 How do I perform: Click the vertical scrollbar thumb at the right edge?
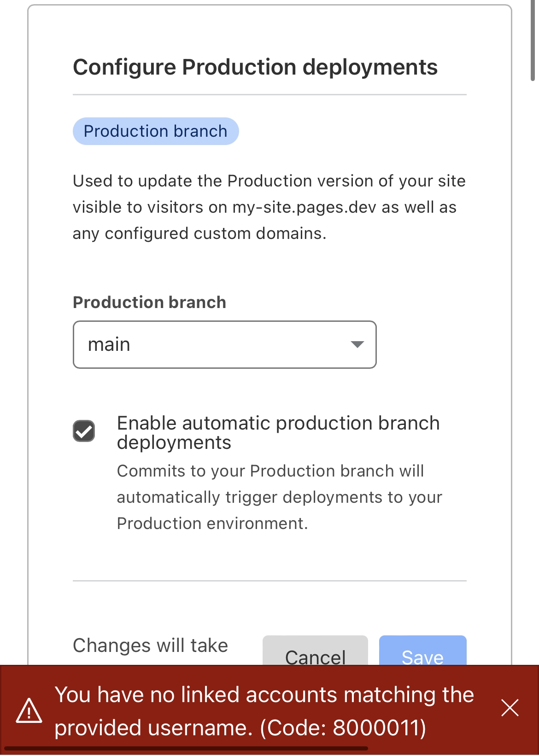(x=533, y=41)
